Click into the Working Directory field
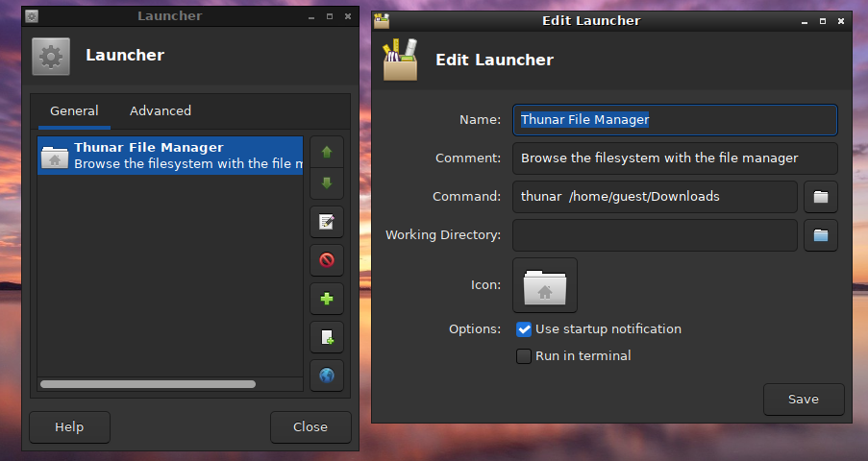The height and width of the screenshot is (461, 868). [x=655, y=235]
